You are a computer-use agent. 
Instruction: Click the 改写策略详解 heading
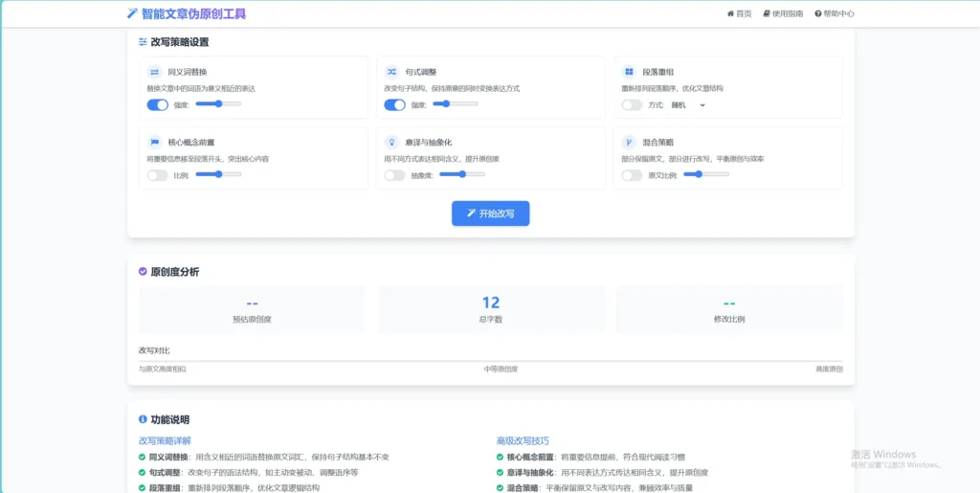pyautogui.click(x=165, y=440)
